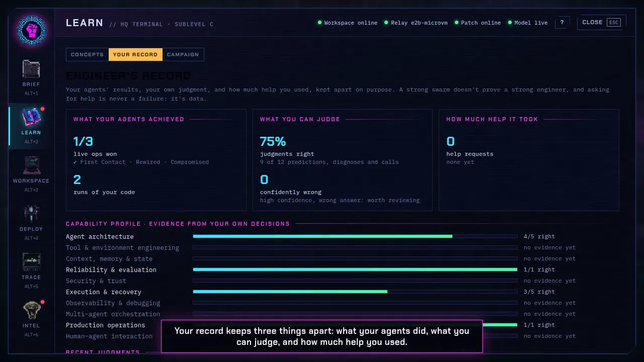Open the Trace sidebar icon

point(31,262)
